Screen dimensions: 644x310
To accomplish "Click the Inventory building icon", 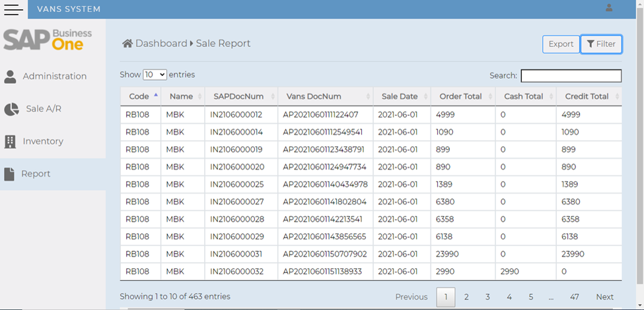I will [x=10, y=141].
